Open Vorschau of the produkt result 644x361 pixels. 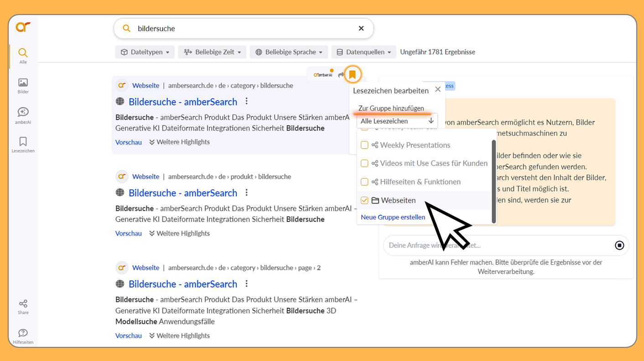pyautogui.click(x=129, y=233)
